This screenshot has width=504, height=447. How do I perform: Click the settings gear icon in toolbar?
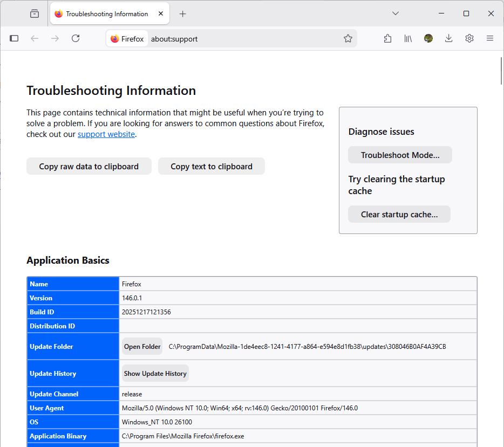point(469,38)
